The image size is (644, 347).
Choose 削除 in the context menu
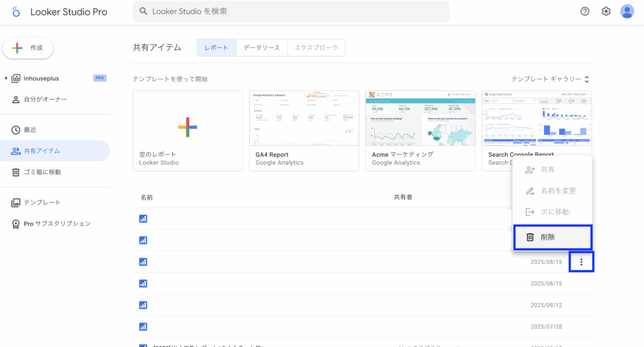click(x=552, y=237)
